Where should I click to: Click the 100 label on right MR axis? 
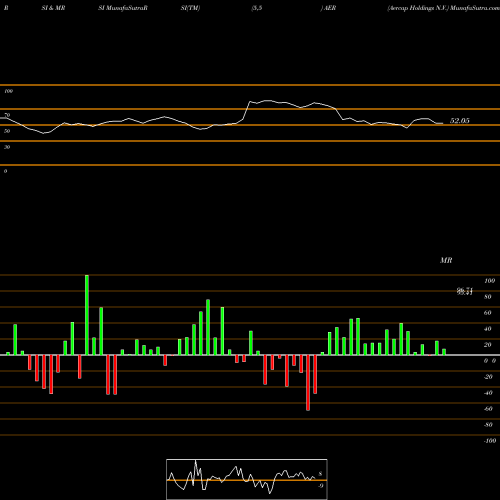489,281
